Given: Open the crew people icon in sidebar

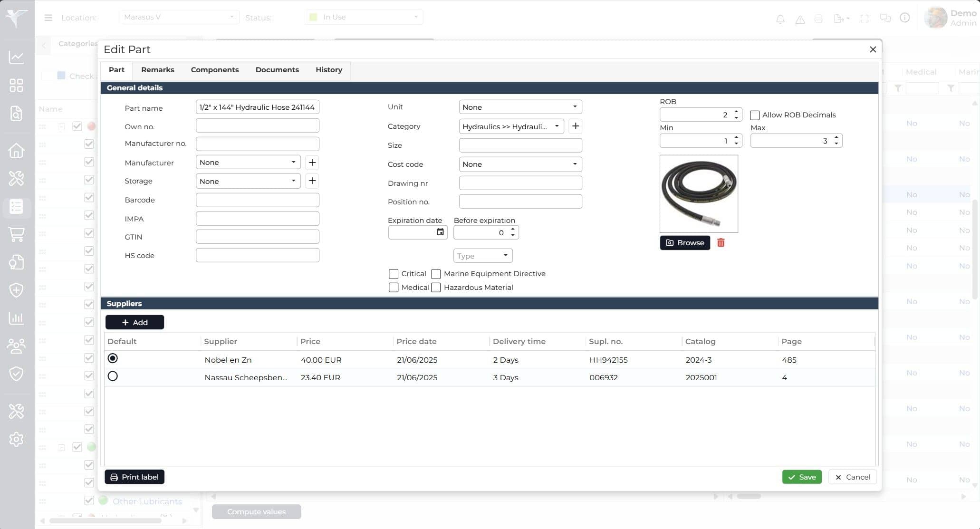Looking at the screenshot, I should pyautogui.click(x=16, y=346).
